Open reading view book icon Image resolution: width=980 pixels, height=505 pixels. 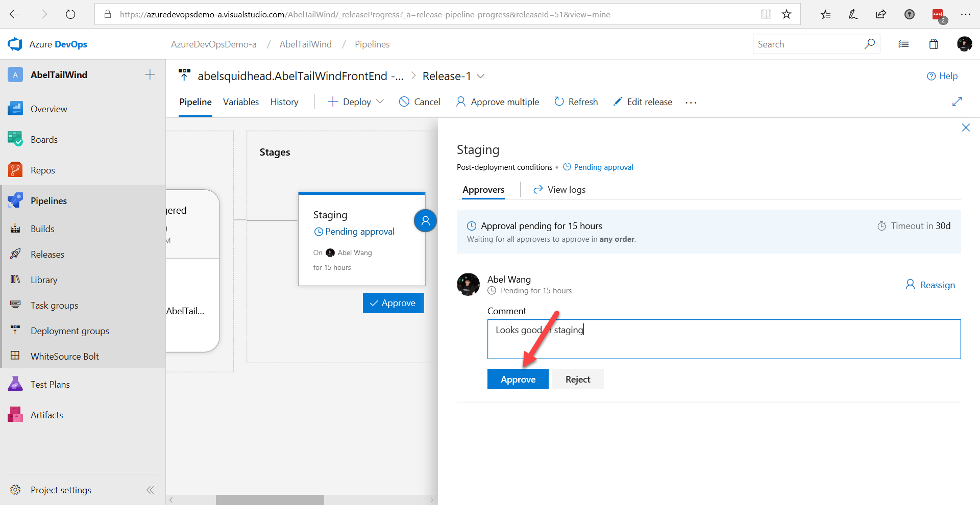pos(766,14)
